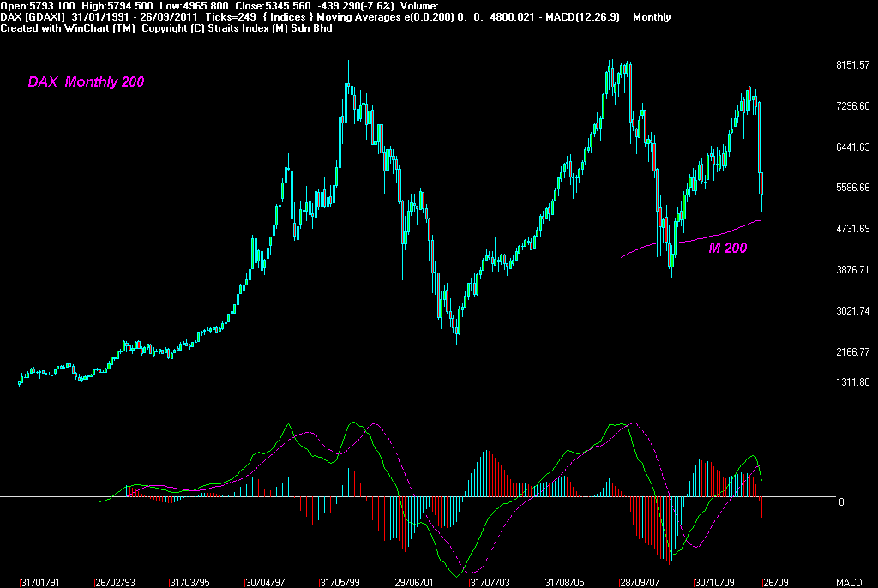This screenshot has height=588, width=878.
Task: Click the MACD(12,26,9) indicator settings text
Action: click(x=582, y=17)
